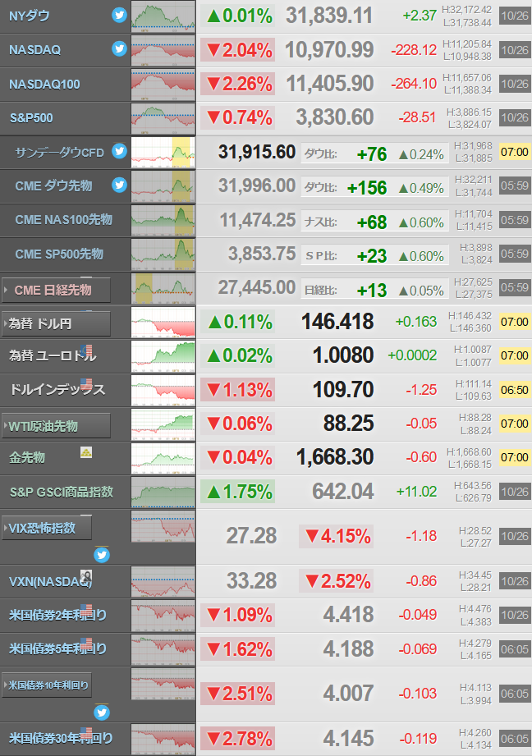The width and height of the screenshot is (532, 756).
Task: Click the flag icon on 為替 ユーロドル
Action: [x=86, y=350]
